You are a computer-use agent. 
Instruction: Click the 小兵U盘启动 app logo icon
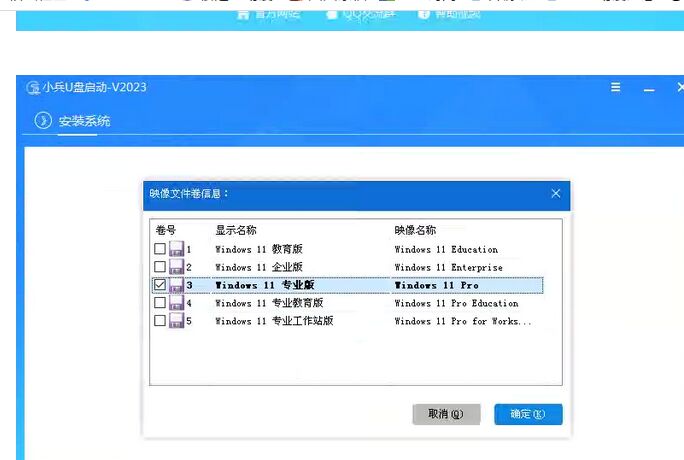click(33, 88)
